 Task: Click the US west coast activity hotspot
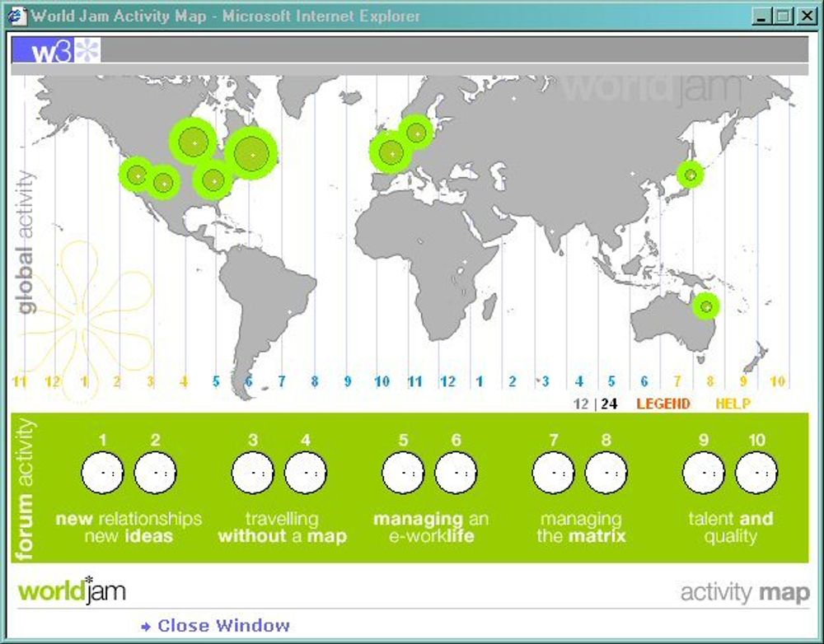coord(137,175)
